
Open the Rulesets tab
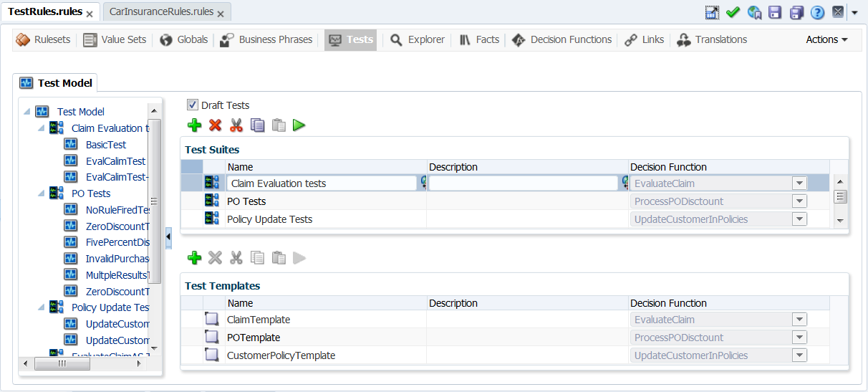(44, 39)
